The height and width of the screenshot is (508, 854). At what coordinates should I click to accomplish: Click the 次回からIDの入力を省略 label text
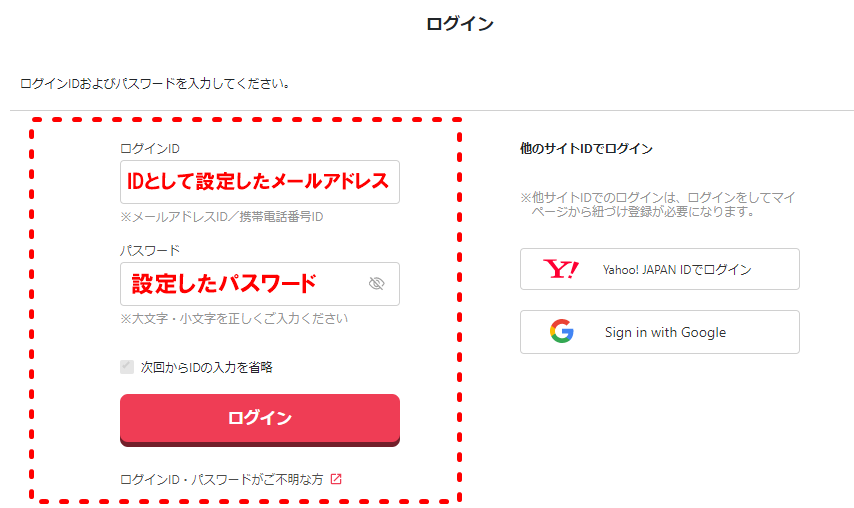pos(206,368)
